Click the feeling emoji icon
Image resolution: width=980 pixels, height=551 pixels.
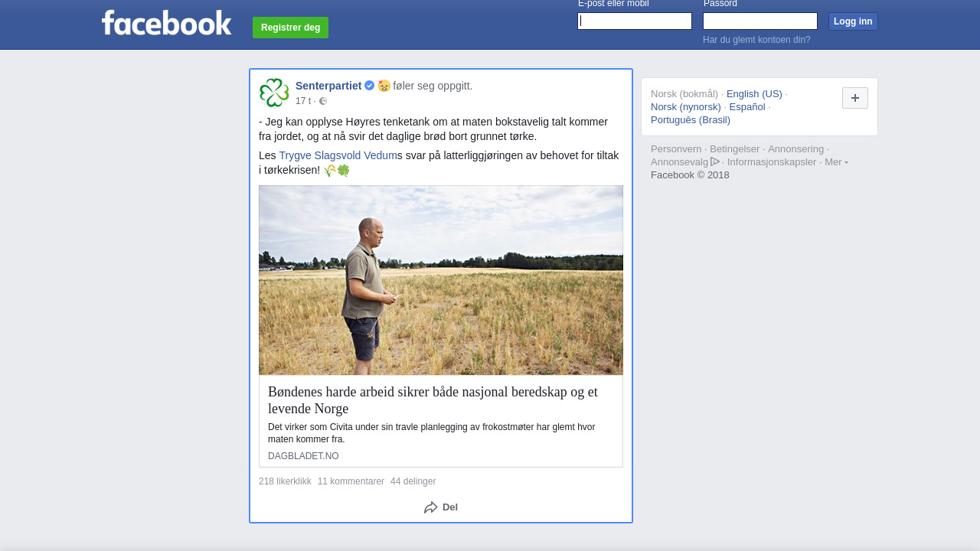coord(384,86)
